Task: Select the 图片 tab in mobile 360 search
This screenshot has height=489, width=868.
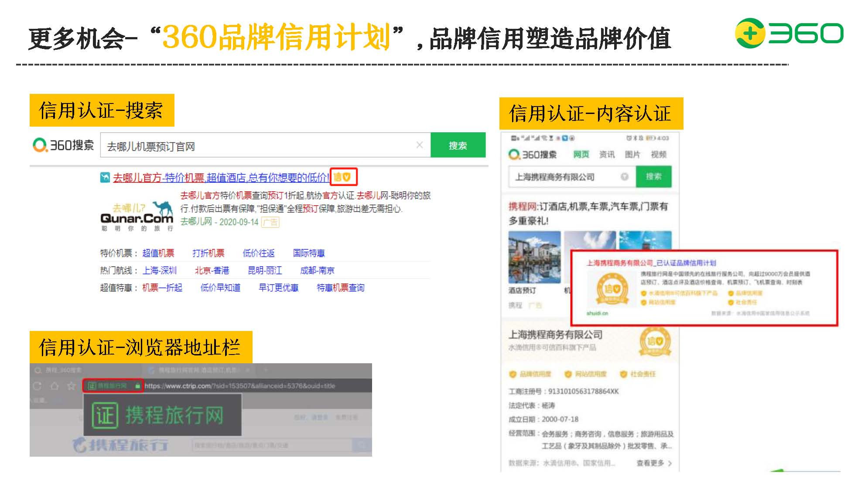Action: tap(632, 154)
